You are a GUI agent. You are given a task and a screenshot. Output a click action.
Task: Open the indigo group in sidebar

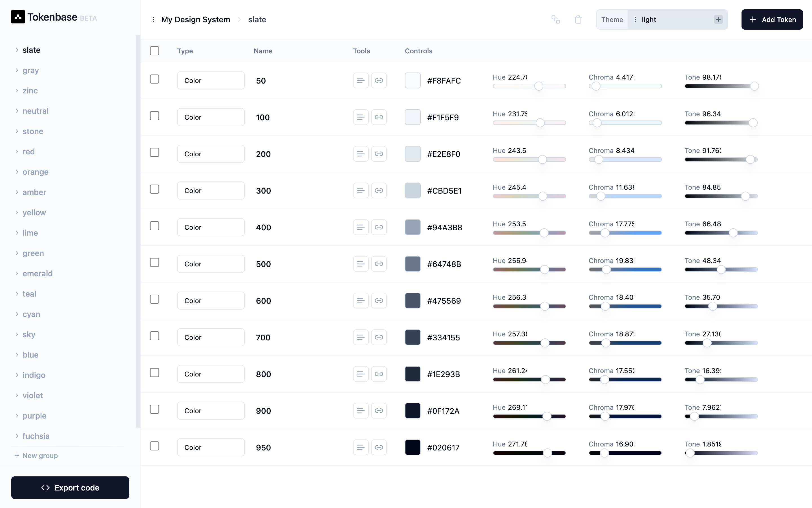click(x=34, y=375)
